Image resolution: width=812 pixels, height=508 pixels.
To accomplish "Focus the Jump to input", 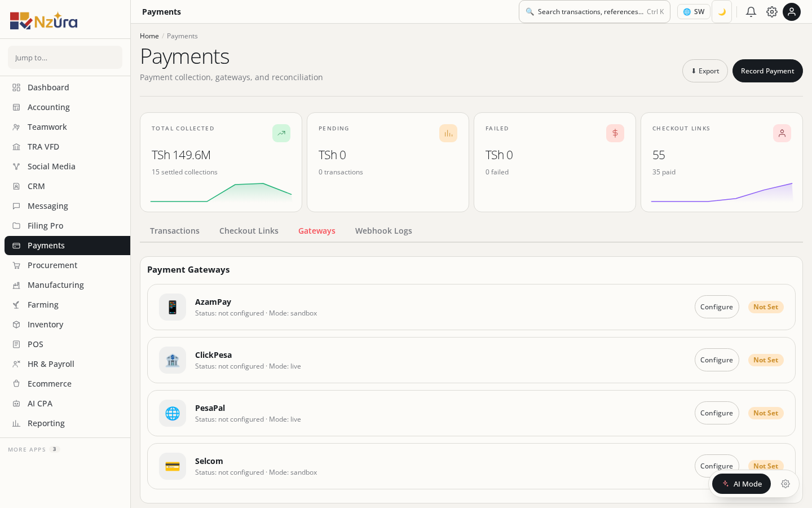I will (65, 58).
